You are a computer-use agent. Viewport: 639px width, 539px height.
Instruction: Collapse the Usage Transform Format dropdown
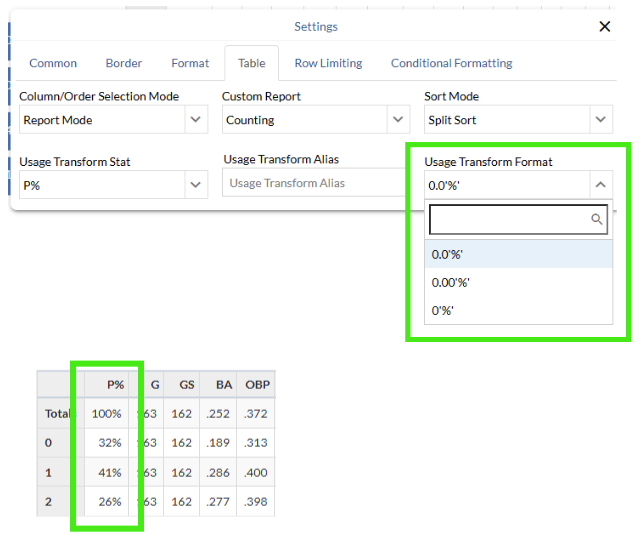(600, 184)
